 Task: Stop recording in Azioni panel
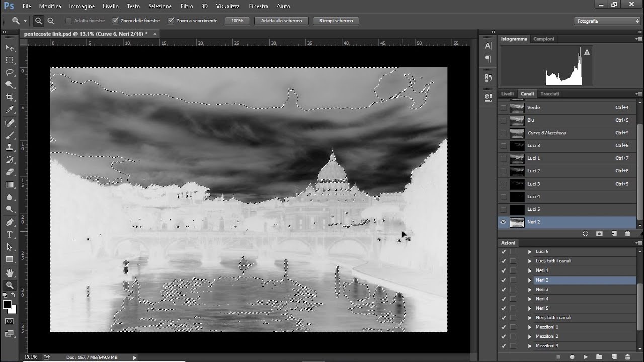point(558,357)
